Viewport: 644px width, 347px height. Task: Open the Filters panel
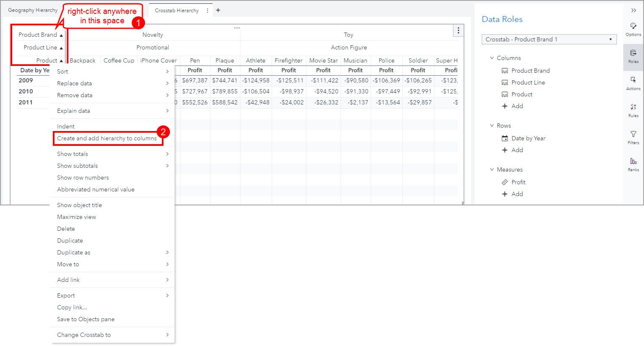pos(633,137)
